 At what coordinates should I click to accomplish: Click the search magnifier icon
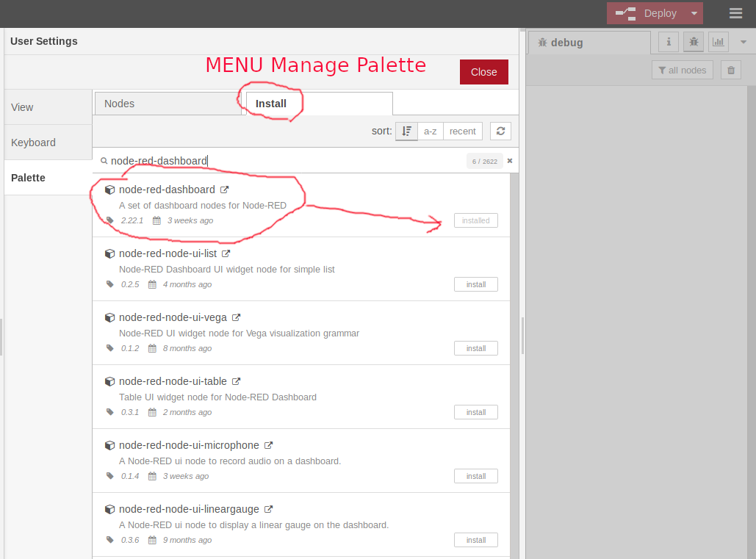(x=104, y=161)
